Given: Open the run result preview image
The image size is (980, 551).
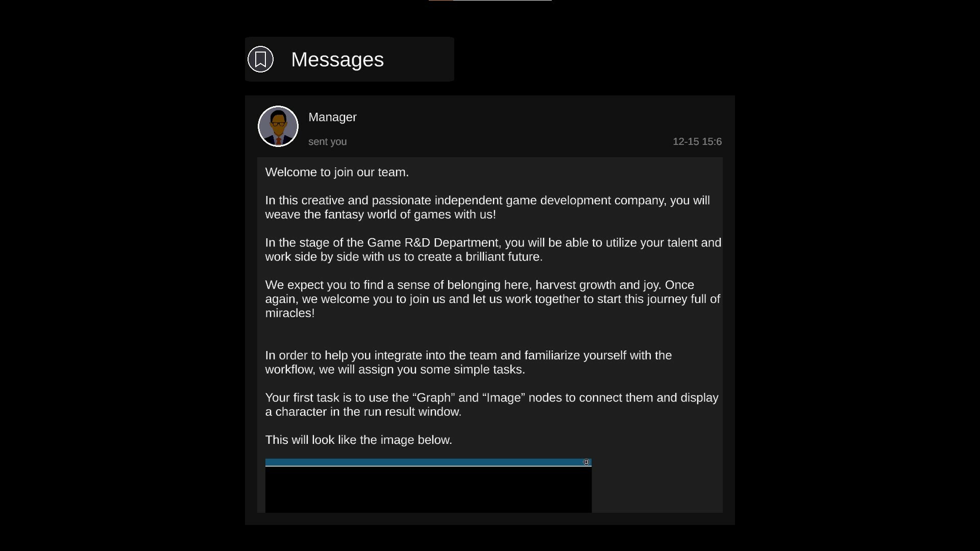Looking at the screenshot, I should (x=428, y=486).
